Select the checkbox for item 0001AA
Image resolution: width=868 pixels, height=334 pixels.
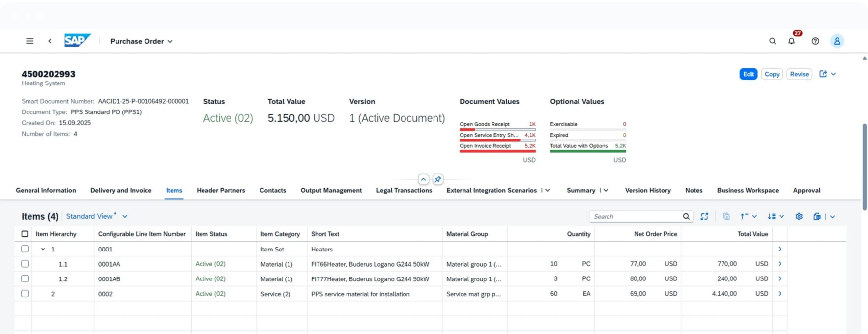[25, 264]
